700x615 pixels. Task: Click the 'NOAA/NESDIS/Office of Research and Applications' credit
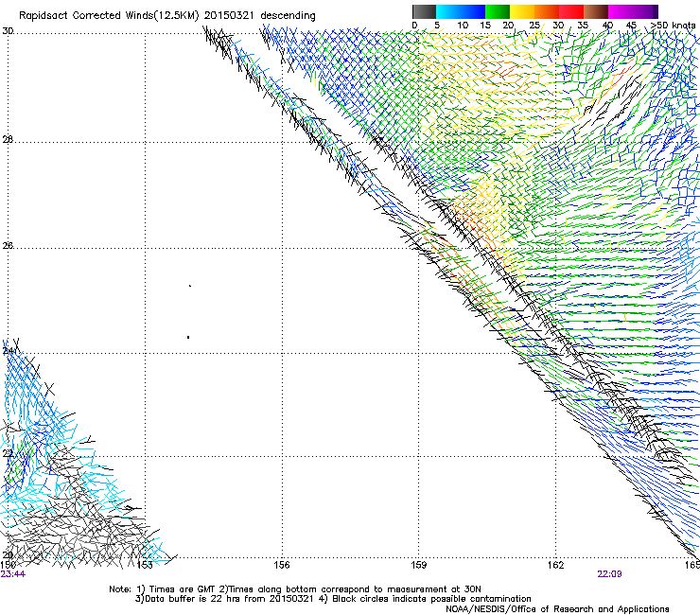[557, 609]
